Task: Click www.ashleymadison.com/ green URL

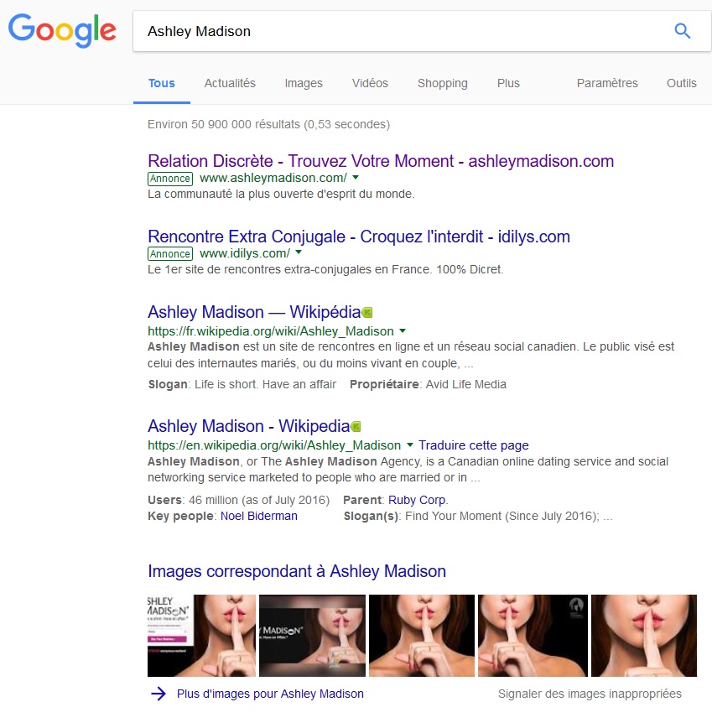Action: pyautogui.click(x=273, y=178)
